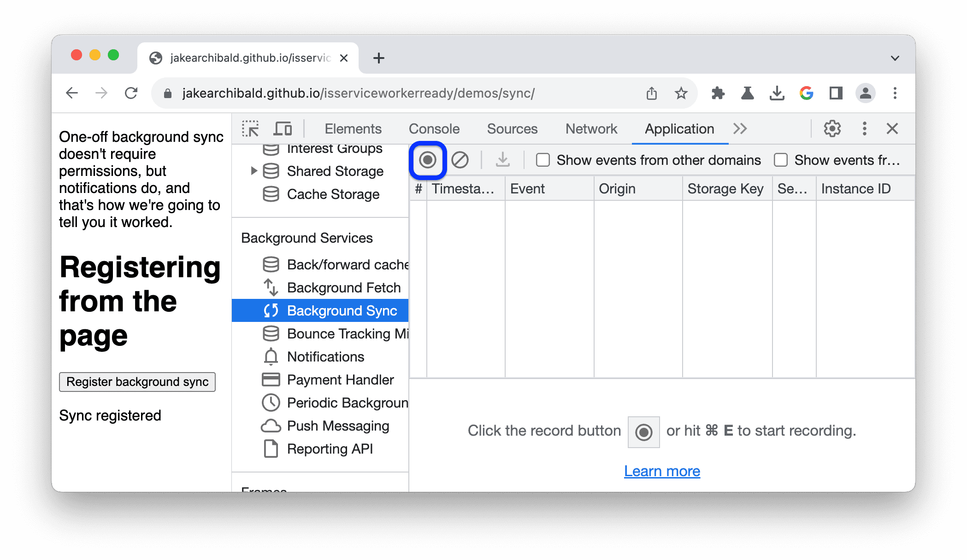Viewport: 967px width, 560px height.
Task: Select the Elements panel tab
Action: click(x=352, y=128)
